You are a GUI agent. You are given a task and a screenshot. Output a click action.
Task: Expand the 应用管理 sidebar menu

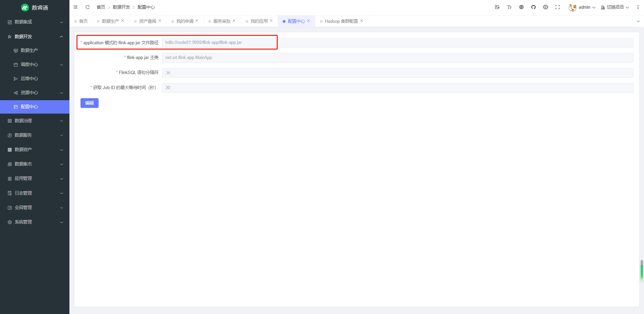(35, 179)
